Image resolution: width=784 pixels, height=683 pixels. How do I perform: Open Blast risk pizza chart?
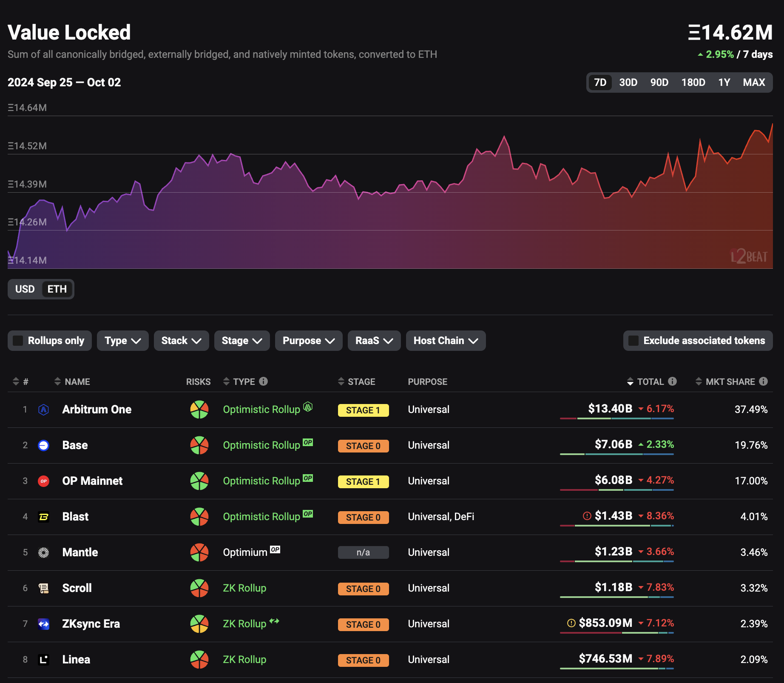pyautogui.click(x=199, y=517)
